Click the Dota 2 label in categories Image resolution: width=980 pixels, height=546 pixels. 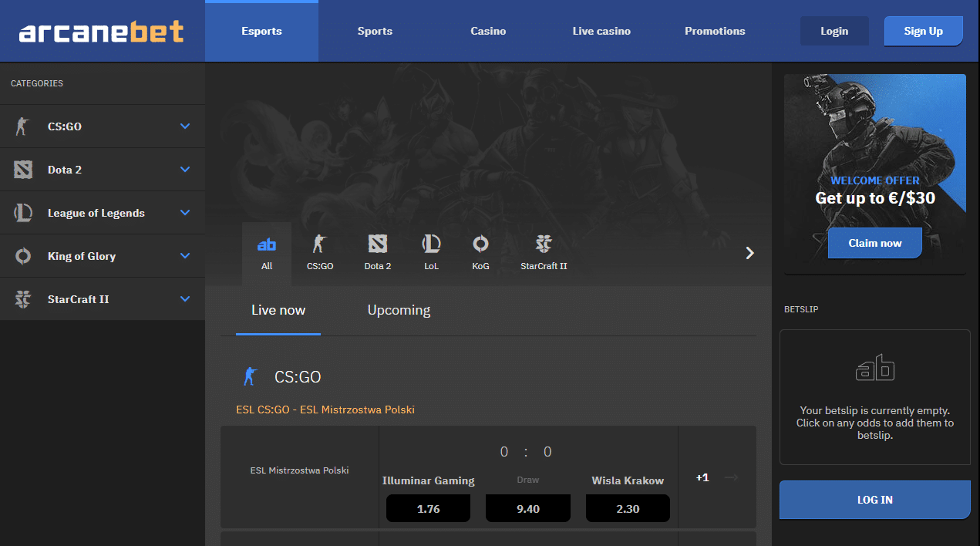tap(65, 170)
